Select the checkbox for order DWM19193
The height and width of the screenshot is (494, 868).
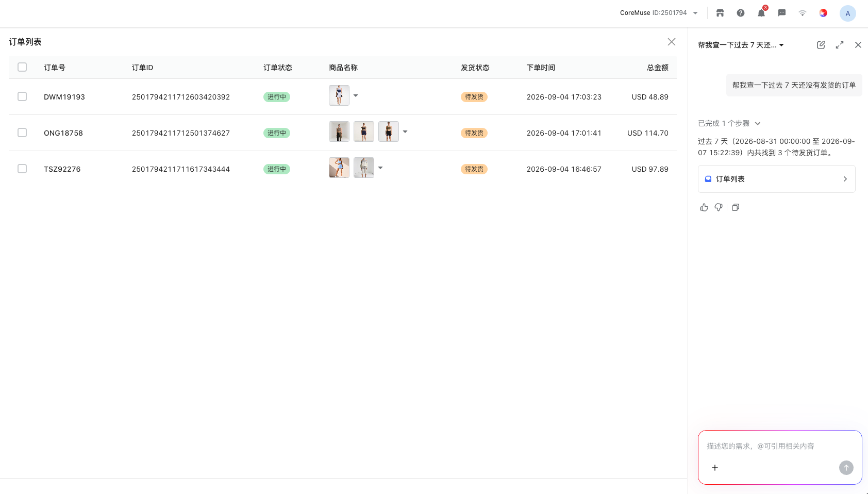(x=22, y=96)
